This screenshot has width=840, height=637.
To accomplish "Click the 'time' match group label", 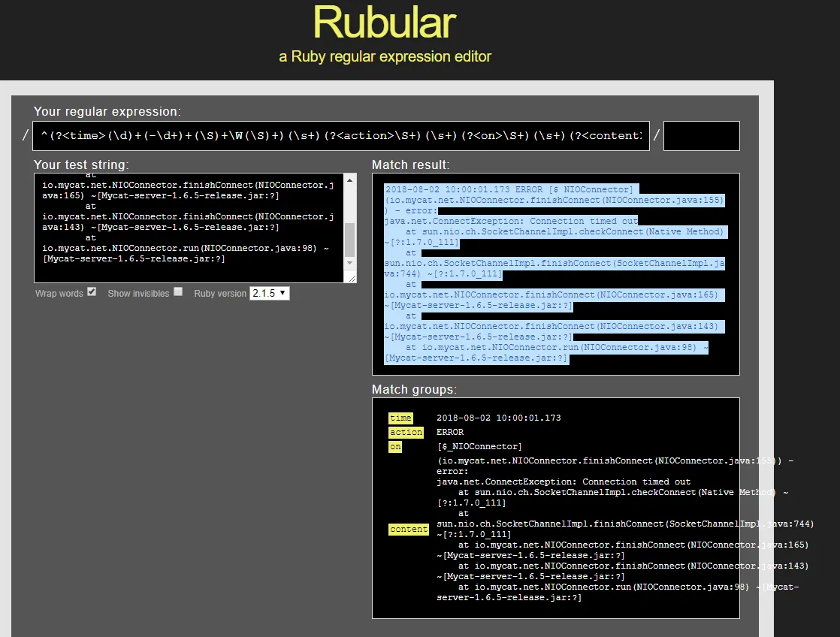I will [400, 418].
